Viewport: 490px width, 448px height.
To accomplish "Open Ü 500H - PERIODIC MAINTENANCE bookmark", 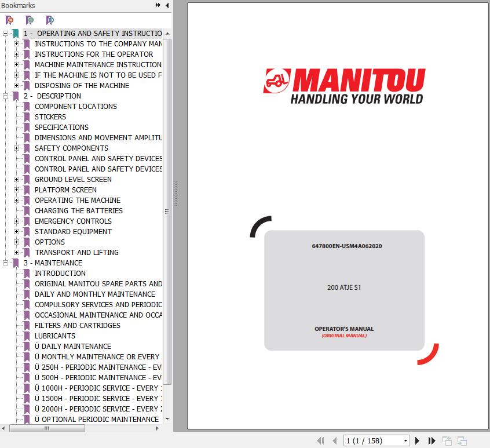I will click(98, 377).
